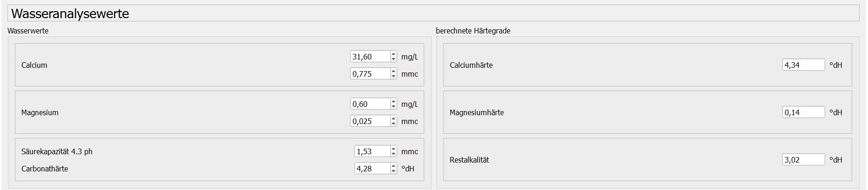Viewport: 868px width, 190px height.
Task: Click the Magnesiumhärte result field
Action: [803, 112]
